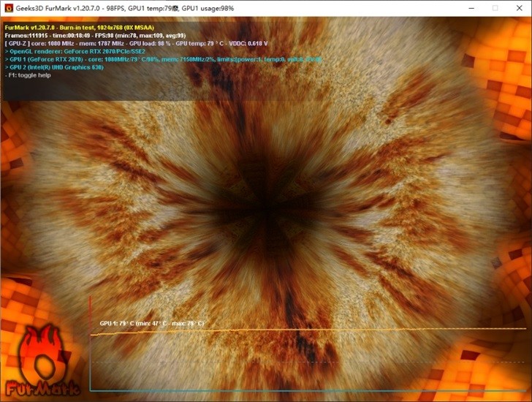Click the GPU 1 79°C temperature graph label
532x402 pixels.
click(152, 323)
